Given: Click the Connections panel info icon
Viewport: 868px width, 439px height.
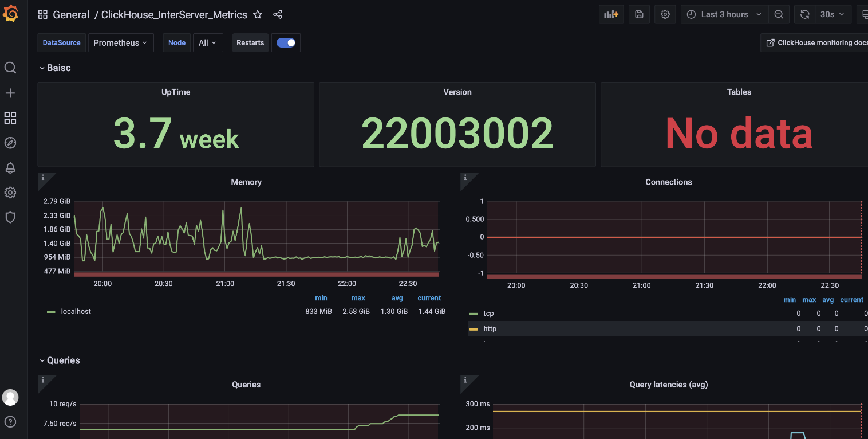Looking at the screenshot, I should coord(465,178).
